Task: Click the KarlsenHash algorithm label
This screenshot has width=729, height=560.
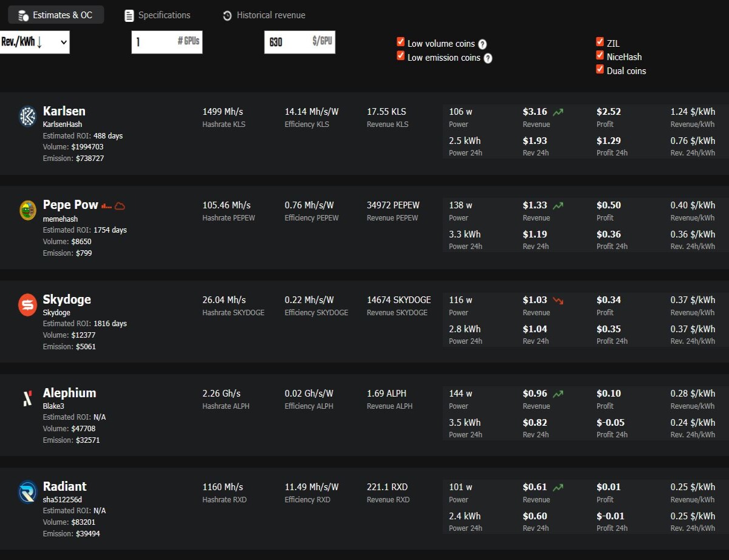Action: [x=63, y=125]
